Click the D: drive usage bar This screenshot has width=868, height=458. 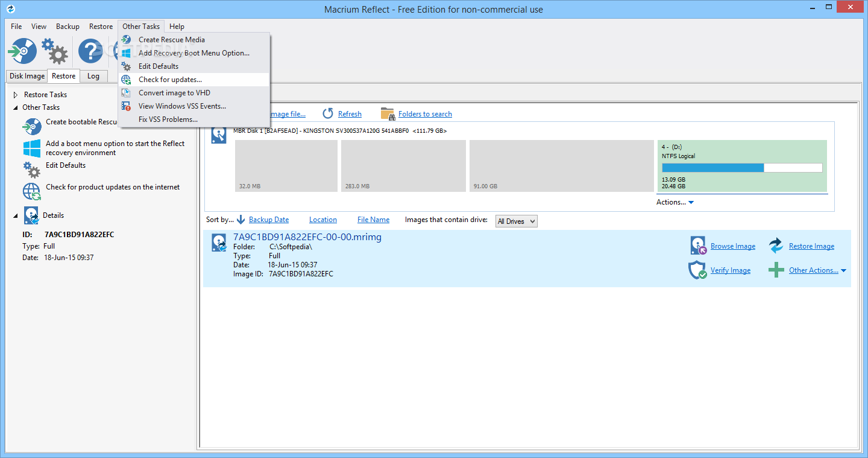click(x=742, y=168)
